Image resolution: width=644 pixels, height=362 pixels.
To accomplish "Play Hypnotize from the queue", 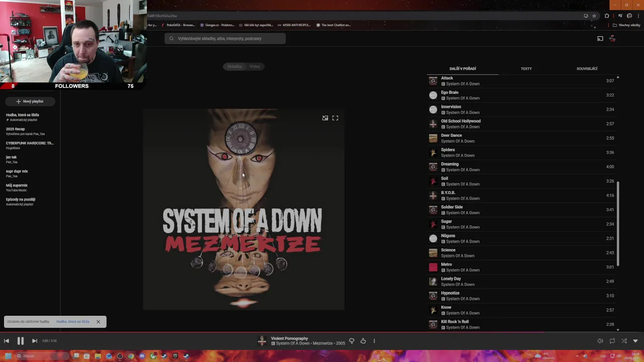I will (x=522, y=296).
